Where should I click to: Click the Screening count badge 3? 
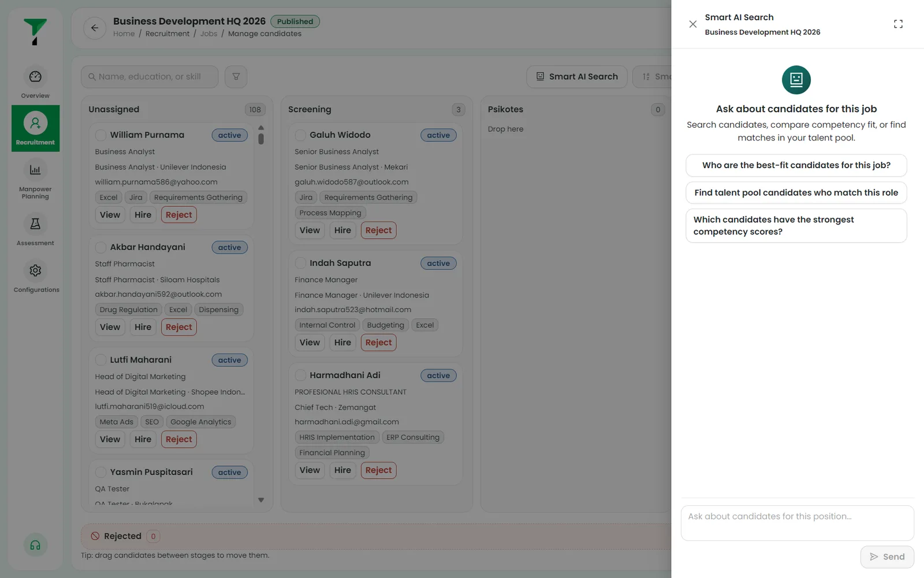click(458, 109)
